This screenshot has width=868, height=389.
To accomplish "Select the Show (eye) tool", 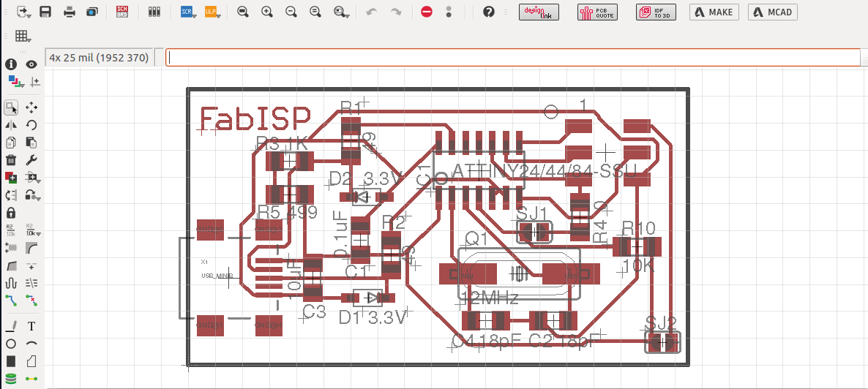I will [31, 64].
